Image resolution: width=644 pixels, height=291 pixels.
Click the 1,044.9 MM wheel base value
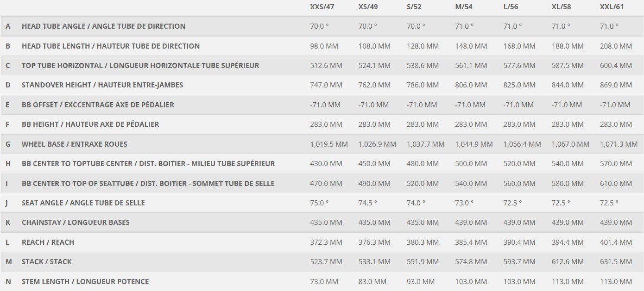pos(474,144)
